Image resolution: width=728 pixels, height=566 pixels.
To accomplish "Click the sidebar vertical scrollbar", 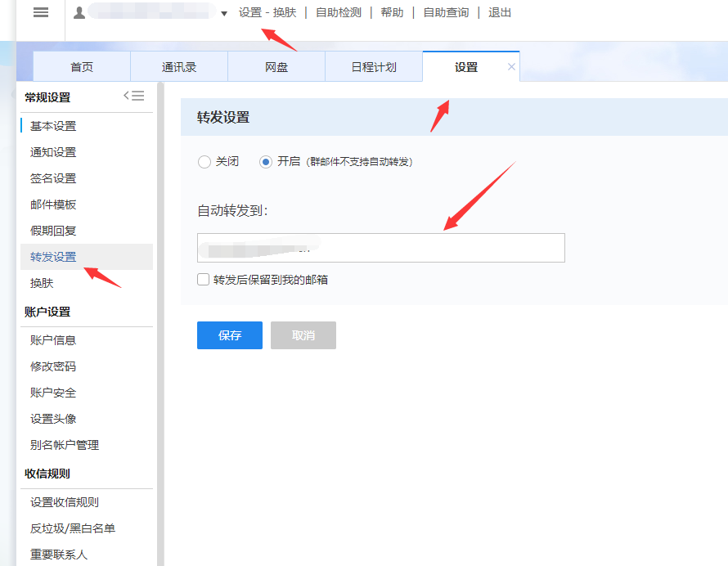I will (x=160, y=327).
